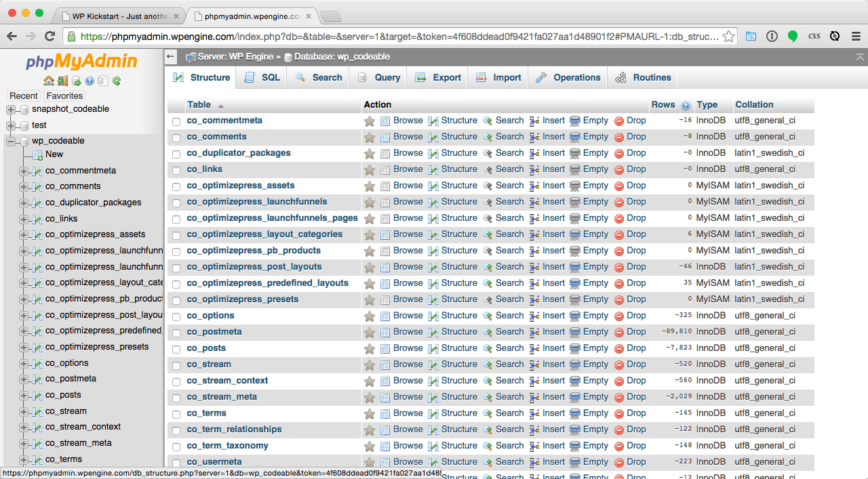Image resolution: width=868 pixels, height=479 pixels.
Task: Open the Import tab
Action: [x=498, y=77]
